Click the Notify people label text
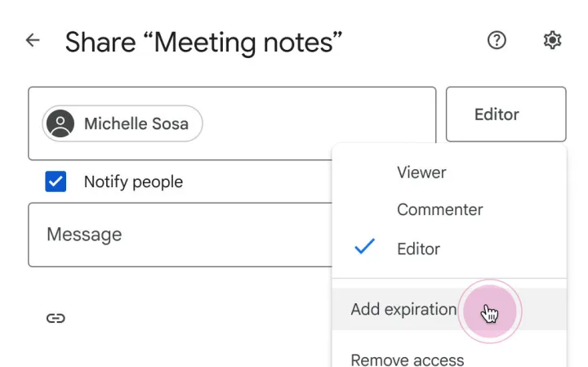 pyautogui.click(x=133, y=182)
